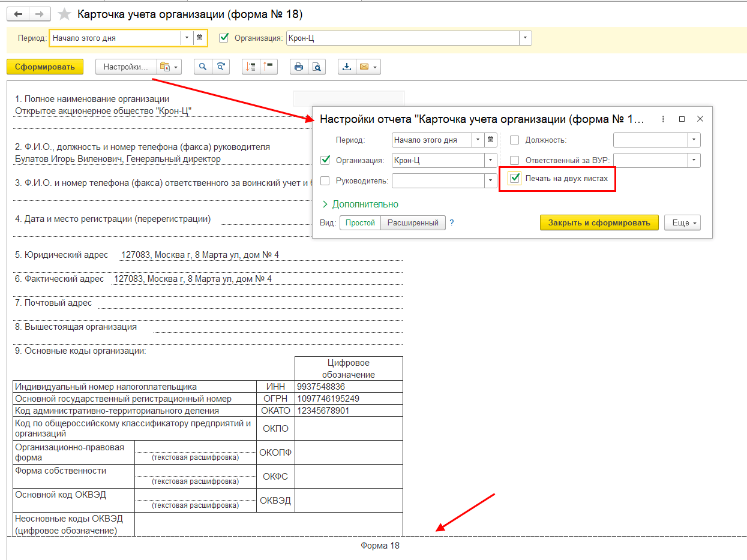Click the ОКАТО value 12345678901
The width and height of the screenshot is (747, 560).
[323, 411]
